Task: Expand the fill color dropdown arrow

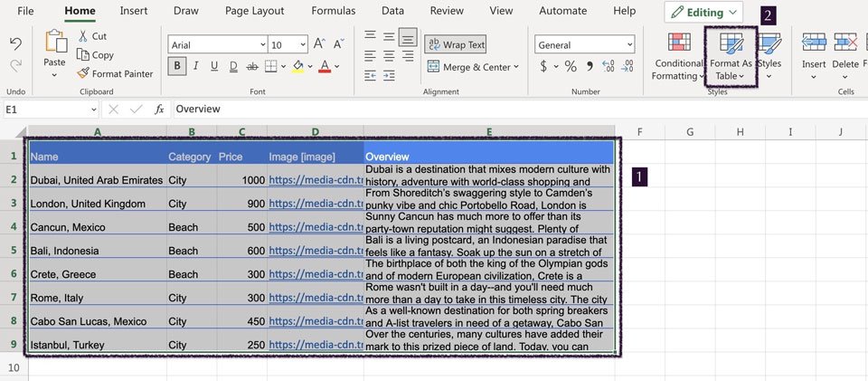Action: [309, 66]
